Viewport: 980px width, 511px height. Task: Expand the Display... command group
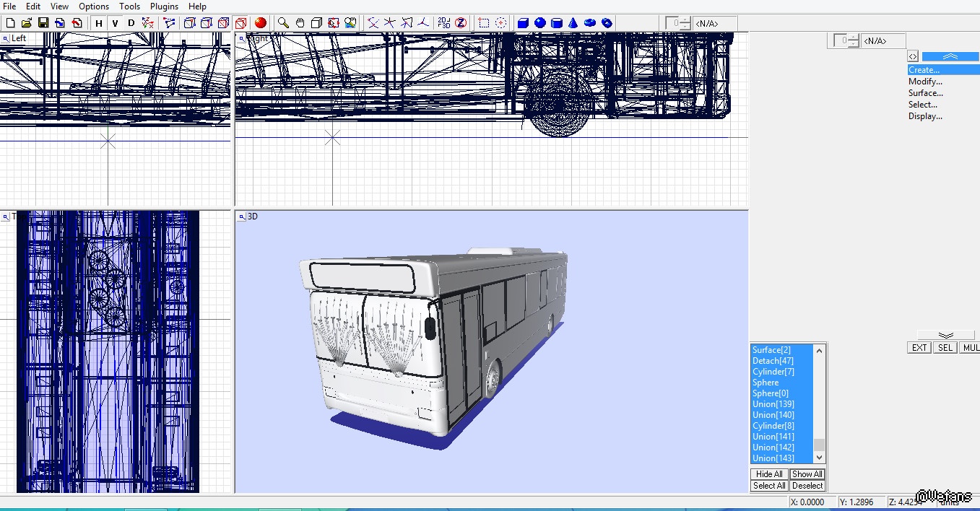pos(925,116)
